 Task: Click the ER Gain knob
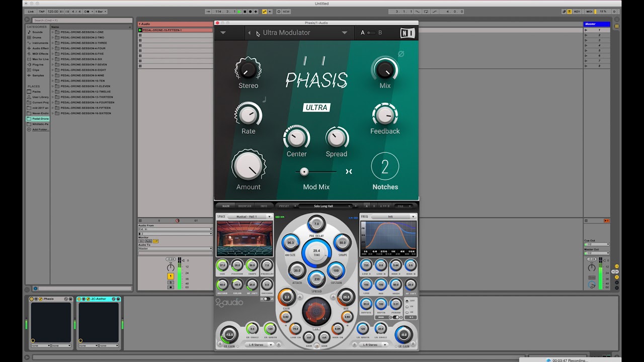[x=229, y=334]
